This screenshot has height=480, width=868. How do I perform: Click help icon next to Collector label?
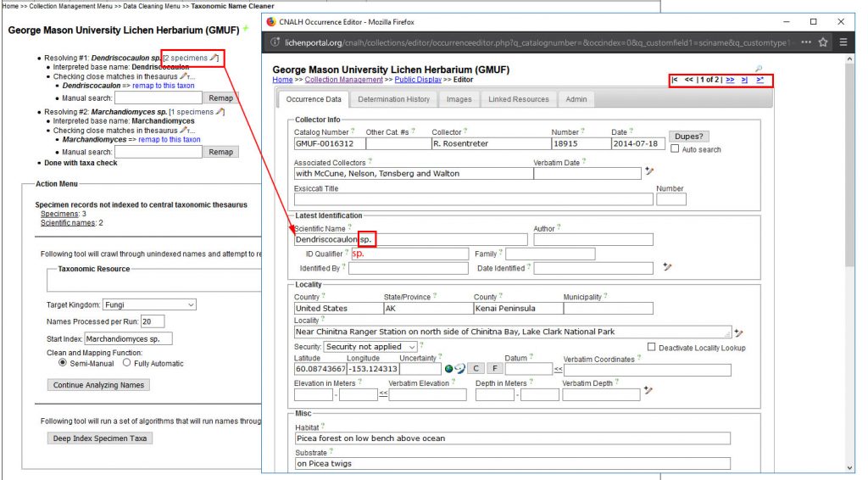click(465, 131)
